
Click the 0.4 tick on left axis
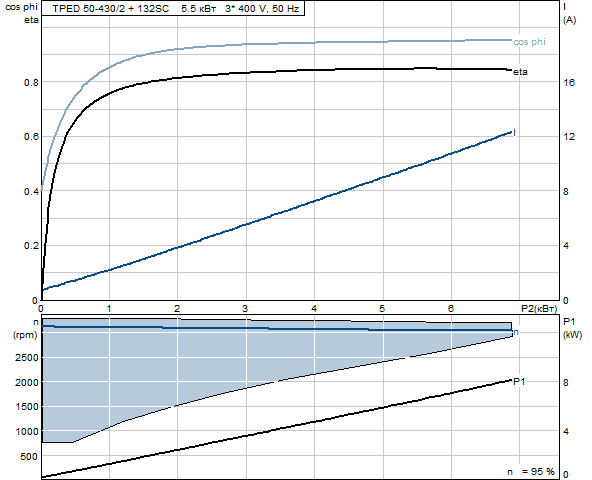31,191
